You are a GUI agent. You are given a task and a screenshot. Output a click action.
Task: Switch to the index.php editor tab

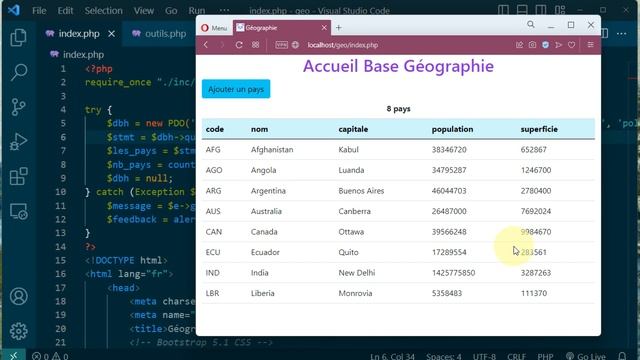tap(79, 34)
